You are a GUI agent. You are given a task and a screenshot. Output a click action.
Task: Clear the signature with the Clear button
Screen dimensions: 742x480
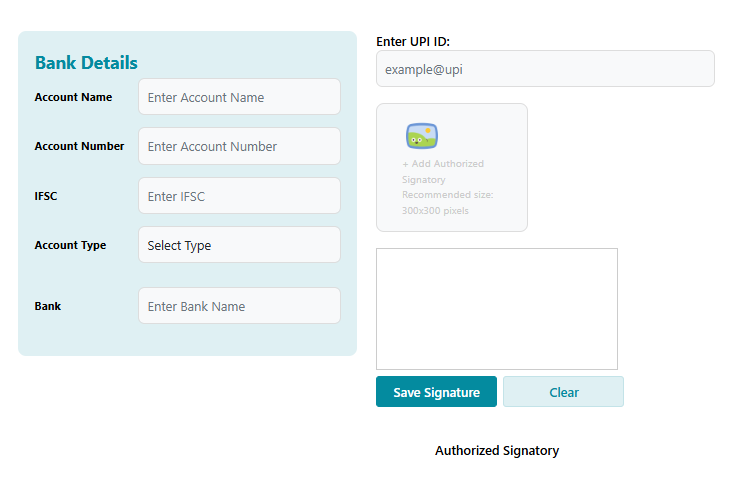pyautogui.click(x=563, y=392)
